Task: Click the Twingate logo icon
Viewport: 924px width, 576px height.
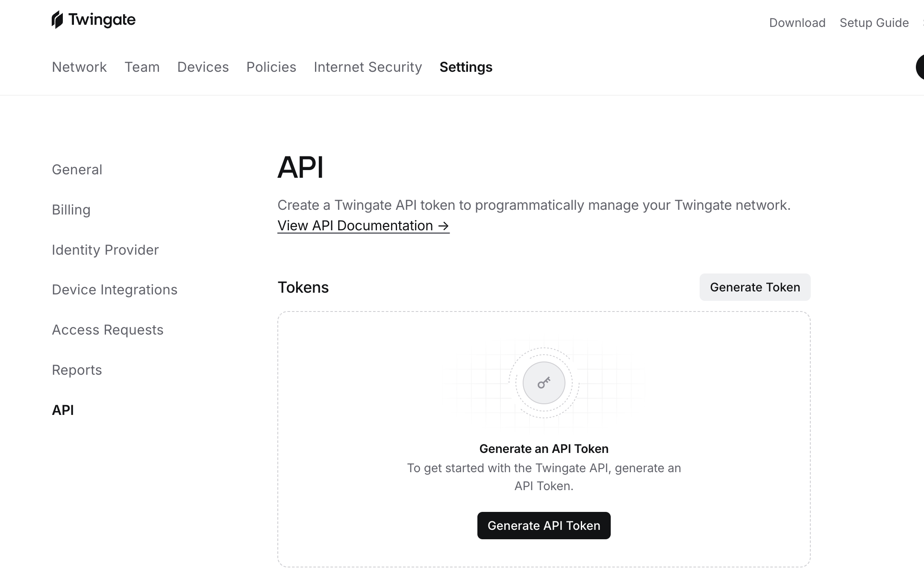Action: click(57, 20)
